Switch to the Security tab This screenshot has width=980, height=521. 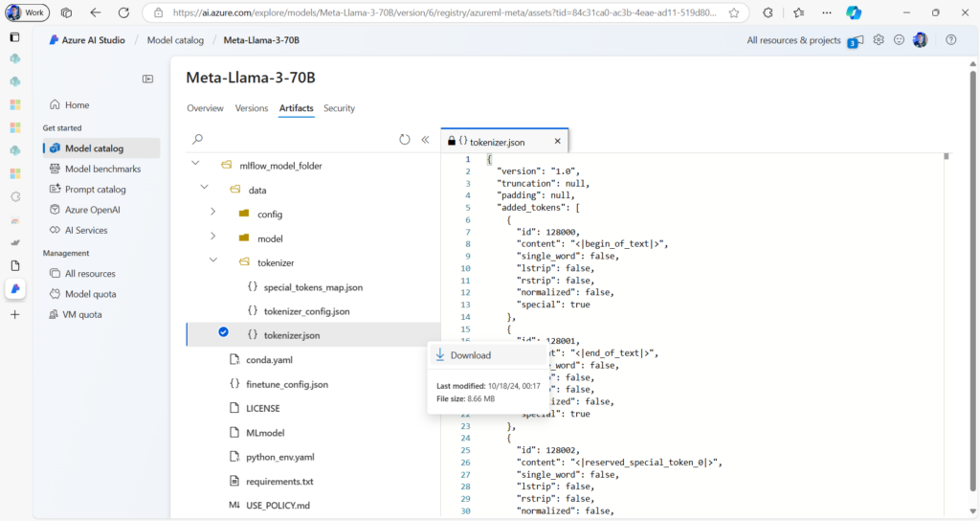pos(340,108)
